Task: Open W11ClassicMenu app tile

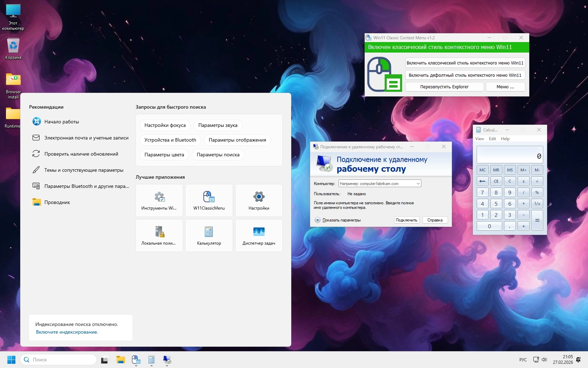Action: [x=209, y=200]
